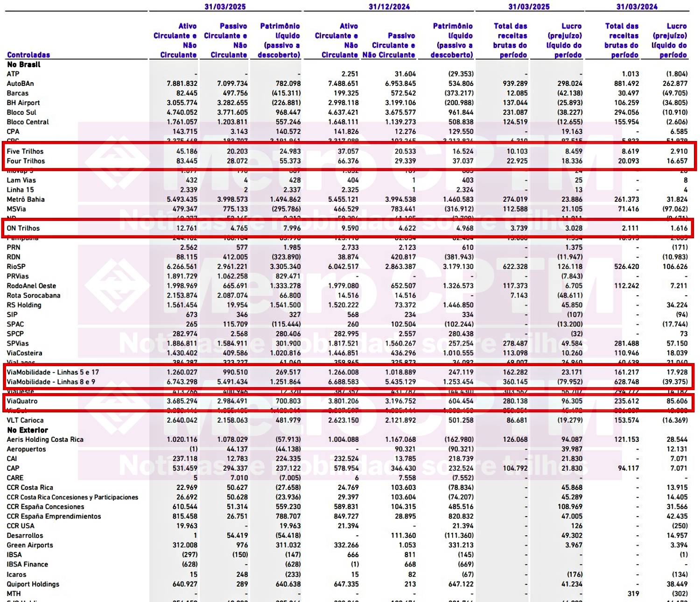Select the 'CCR Costa Rica' row name
The width and height of the screenshot is (700, 602).
(x=30, y=487)
